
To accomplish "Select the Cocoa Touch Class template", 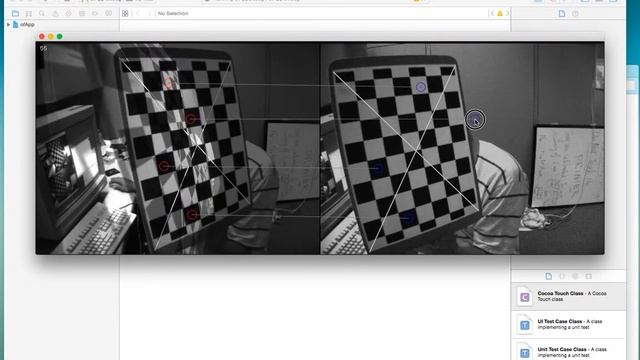I will tap(569, 296).
